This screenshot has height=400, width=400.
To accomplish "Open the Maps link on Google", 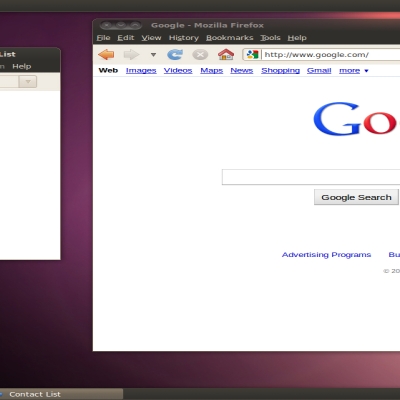I will coord(212,71).
